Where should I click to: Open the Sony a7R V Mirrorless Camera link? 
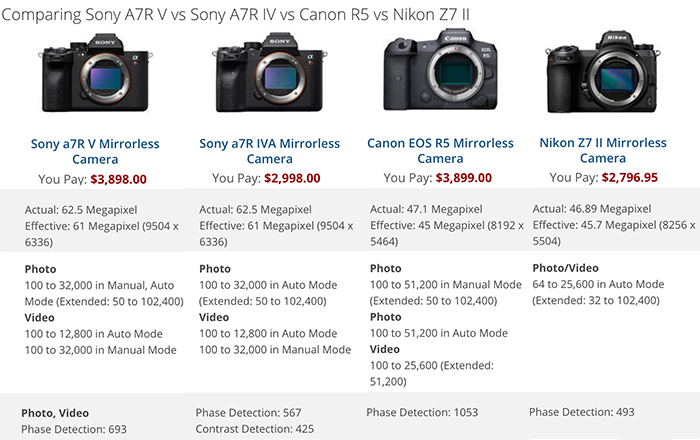point(95,151)
